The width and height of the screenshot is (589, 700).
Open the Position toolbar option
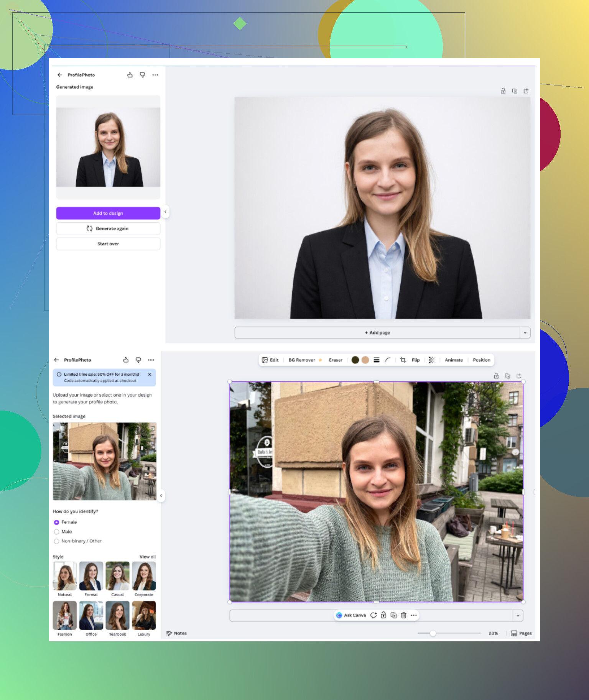(x=481, y=360)
